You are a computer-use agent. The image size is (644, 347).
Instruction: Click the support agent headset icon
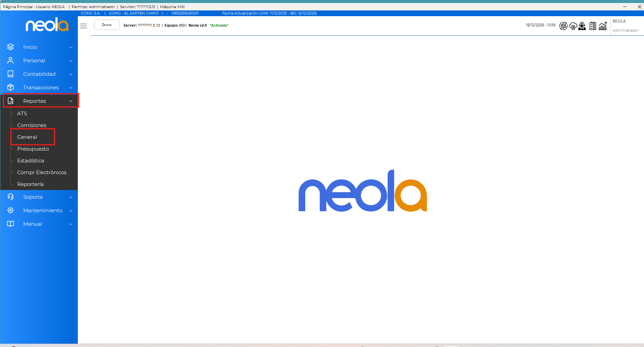(582, 26)
